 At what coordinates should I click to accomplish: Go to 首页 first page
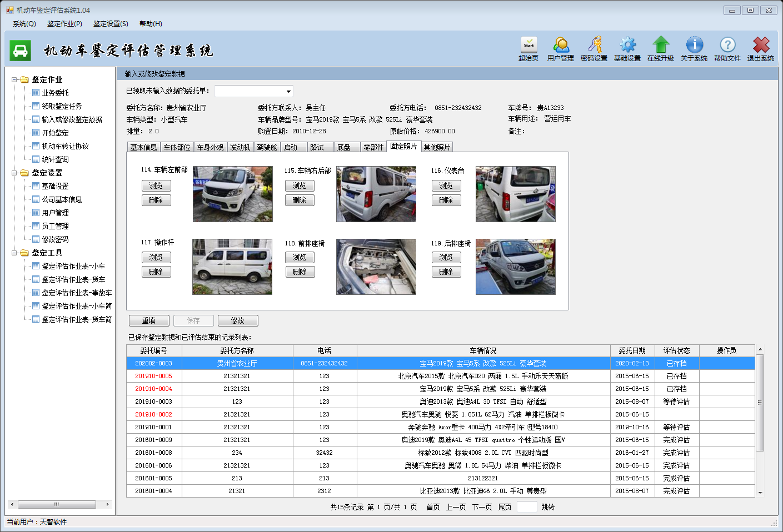pos(433,507)
